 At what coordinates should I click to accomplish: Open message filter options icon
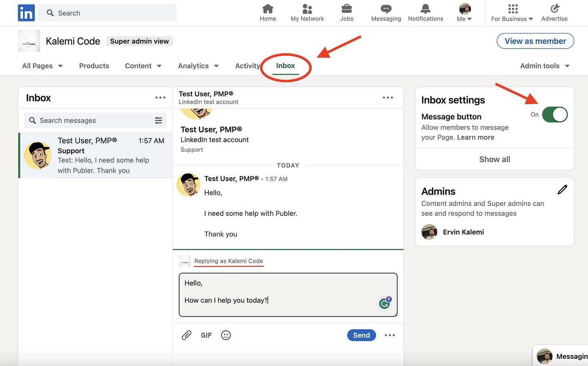click(x=158, y=120)
